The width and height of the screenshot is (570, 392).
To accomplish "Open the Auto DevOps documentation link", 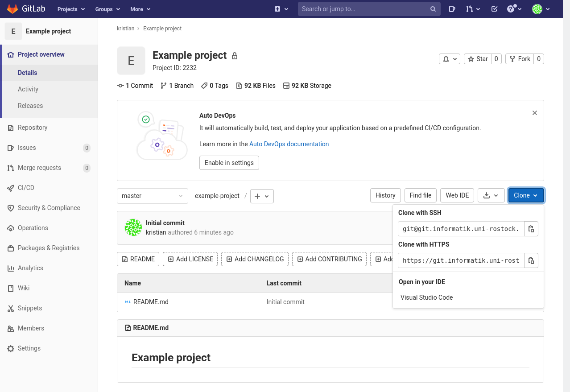I will 289,144.
